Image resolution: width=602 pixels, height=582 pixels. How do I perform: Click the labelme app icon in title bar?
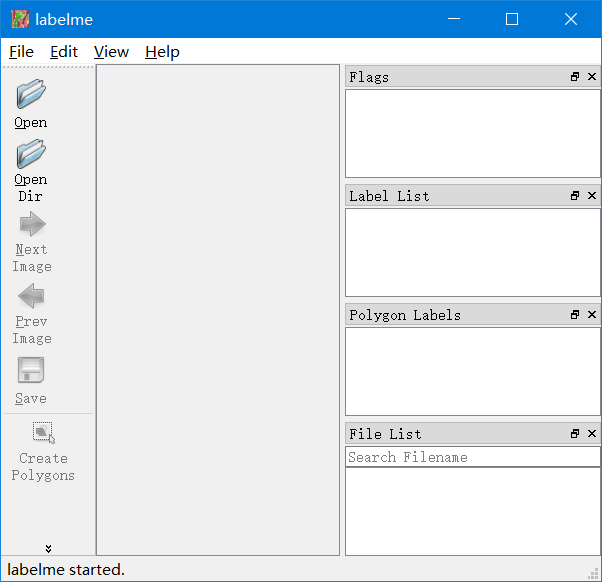point(20,19)
